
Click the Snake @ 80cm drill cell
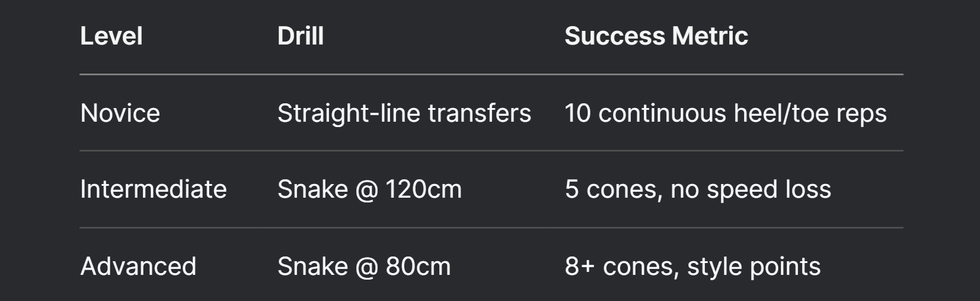[364, 266]
